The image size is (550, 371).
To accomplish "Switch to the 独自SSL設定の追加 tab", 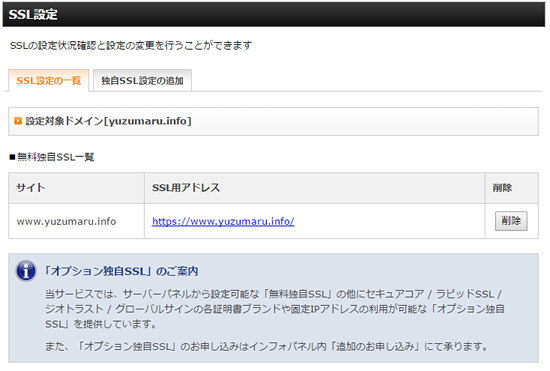I will (x=142, y=81).
